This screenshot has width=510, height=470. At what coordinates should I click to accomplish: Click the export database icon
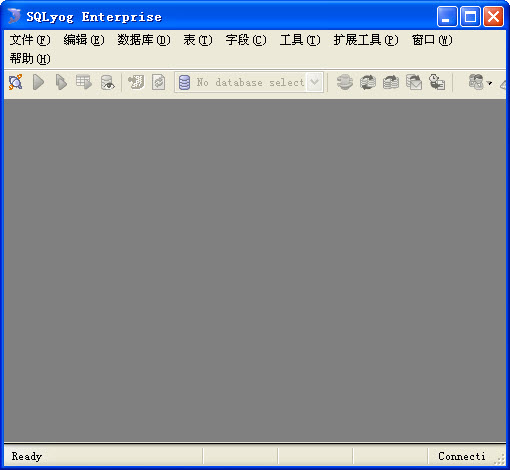tap(391, 82)
